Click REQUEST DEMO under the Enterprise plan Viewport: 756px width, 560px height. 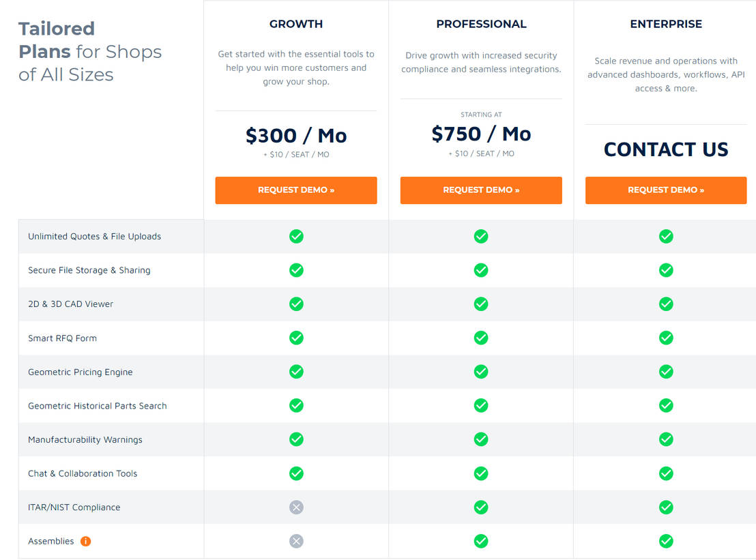coord(666,190)
